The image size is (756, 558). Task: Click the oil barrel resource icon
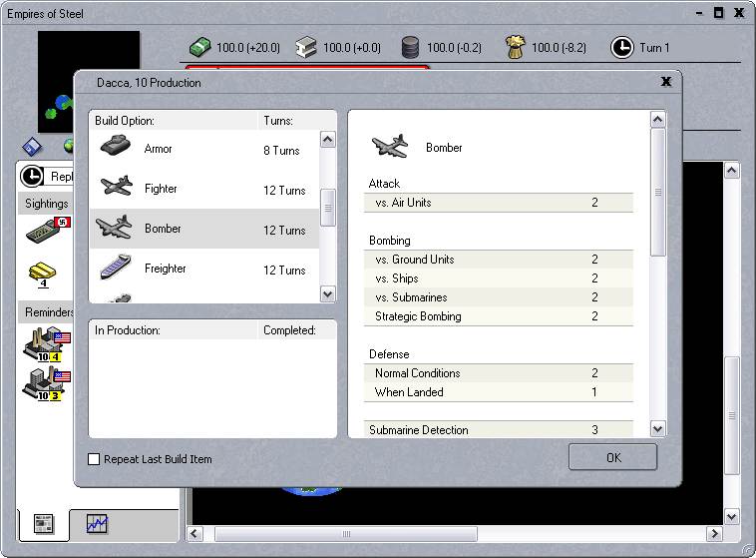pos(410,47)
